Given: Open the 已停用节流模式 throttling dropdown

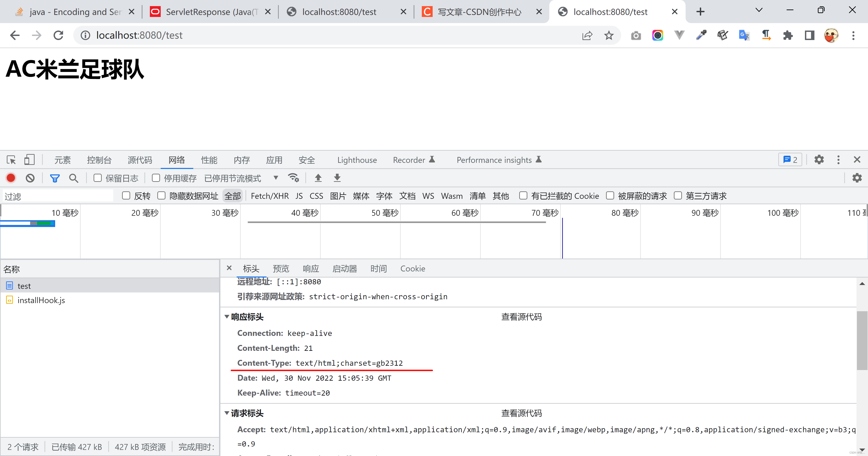Looking at the screenshot, I should tap(241, 178).
